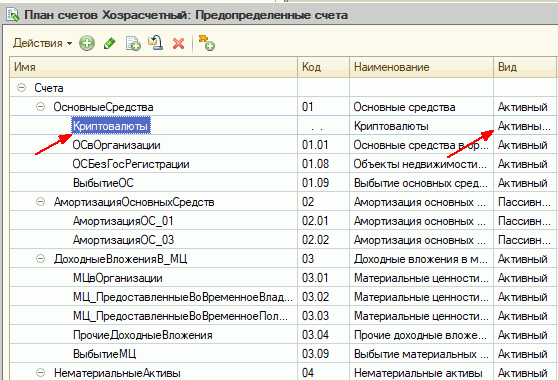The height and width of the screenshot is (380, 558).
Task: Select the ОСБезГосРегистрации row
Action: [x=283, y=164]
